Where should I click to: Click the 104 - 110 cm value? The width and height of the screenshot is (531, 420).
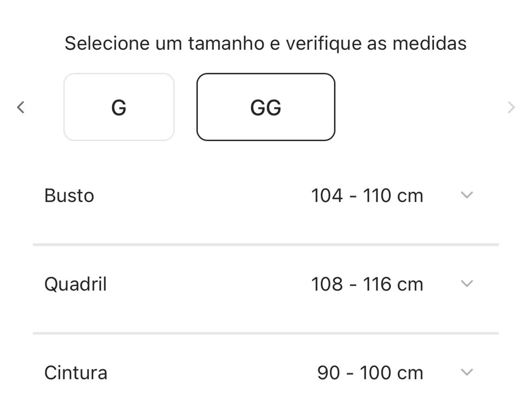pos(367,195)
